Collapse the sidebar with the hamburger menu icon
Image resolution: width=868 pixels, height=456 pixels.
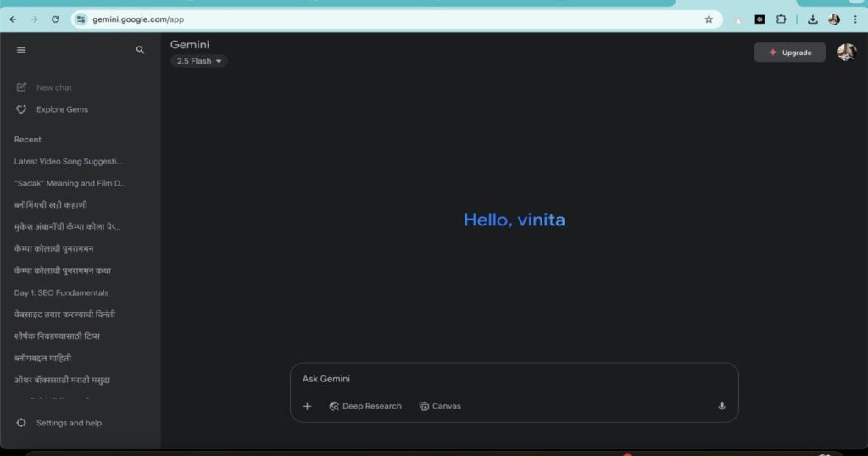[x=21, y=50]
